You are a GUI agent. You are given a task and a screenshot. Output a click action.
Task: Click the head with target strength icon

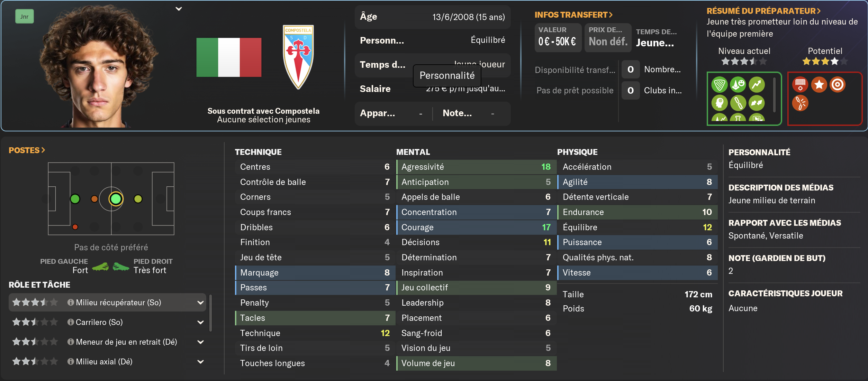pyautogui.click(x=719, y=103)
